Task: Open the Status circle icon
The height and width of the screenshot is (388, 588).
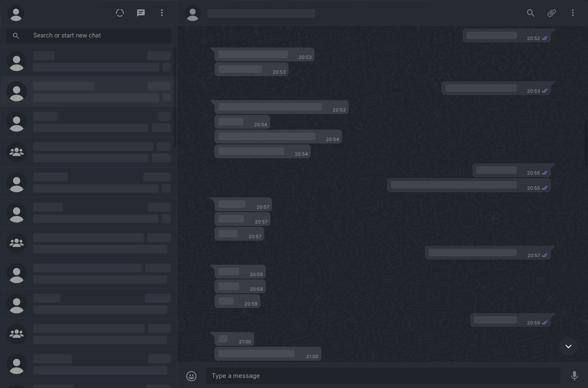Action: point(120,13)
